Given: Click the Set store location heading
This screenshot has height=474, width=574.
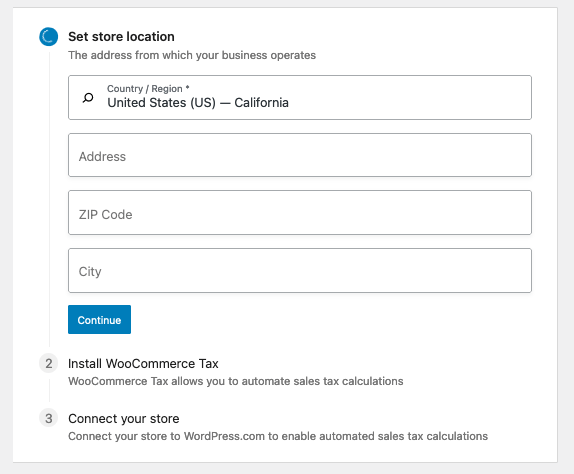Looking at the screenshot, I should click(121, 37).
